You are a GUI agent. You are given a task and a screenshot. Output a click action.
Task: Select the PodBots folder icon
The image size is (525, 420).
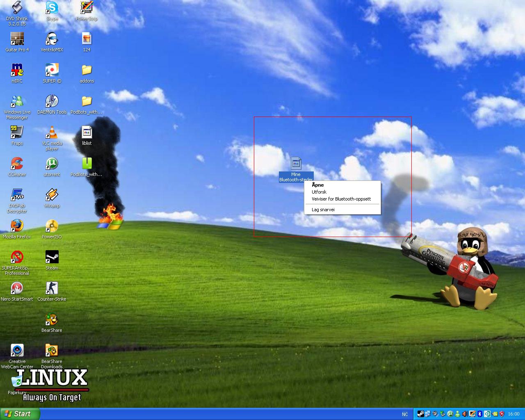pyautogui.click(x=87, y=104)
